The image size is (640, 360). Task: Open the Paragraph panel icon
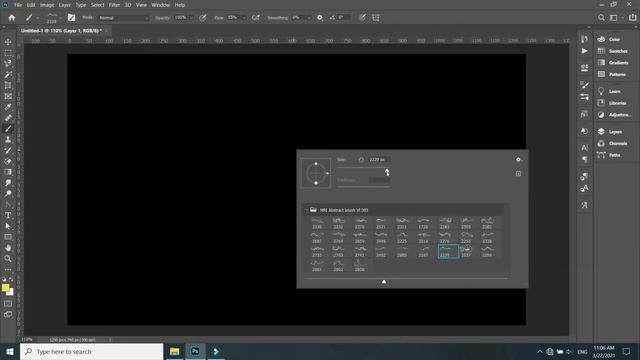click(584, 160)
